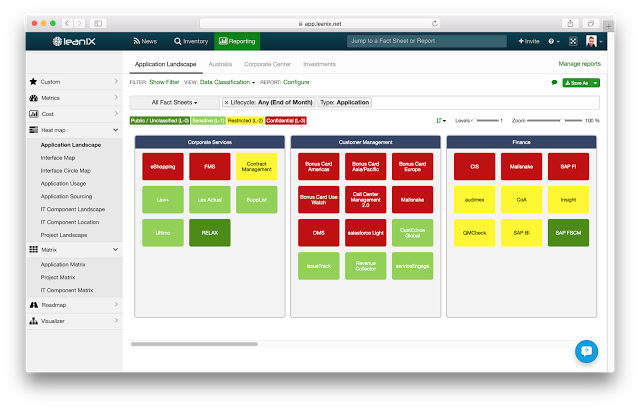Open Application Matrix report

(x=63, y=265)
